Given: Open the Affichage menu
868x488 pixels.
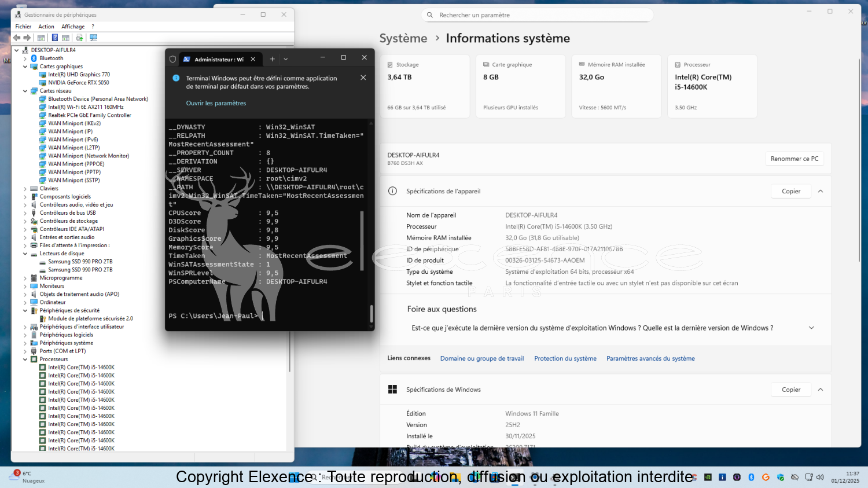Looking at the screenshot, I should pos(73,27).
